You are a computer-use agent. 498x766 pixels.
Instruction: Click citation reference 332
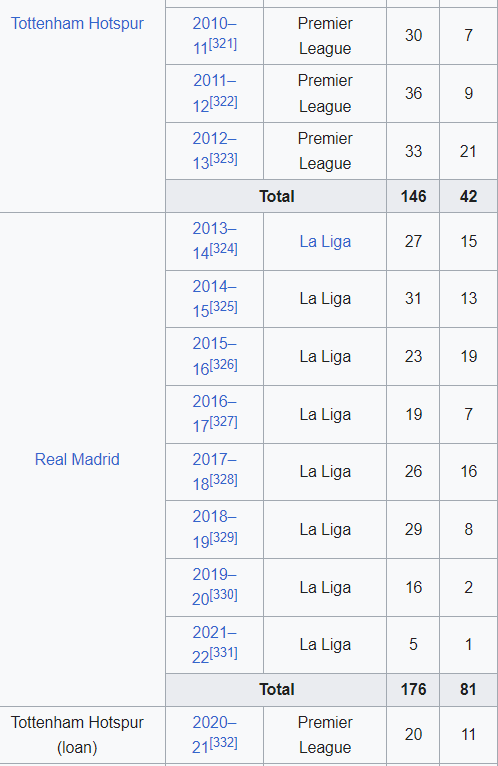pos(223,743)
